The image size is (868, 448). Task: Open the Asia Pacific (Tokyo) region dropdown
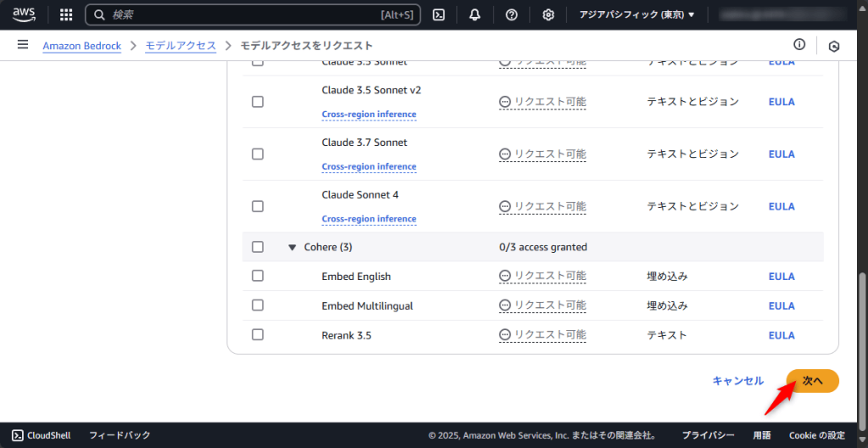(637, 15)
